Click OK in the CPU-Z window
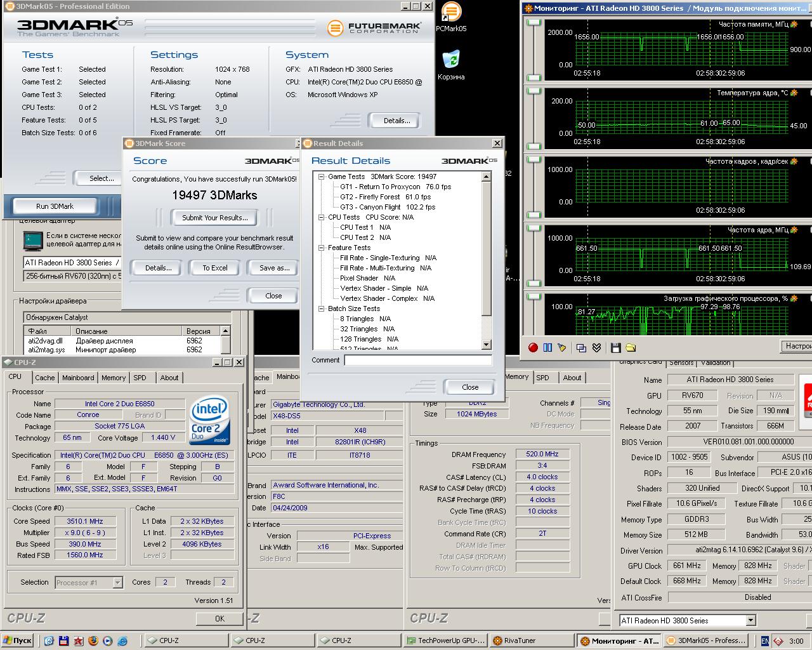 click(x=219, y=618)
